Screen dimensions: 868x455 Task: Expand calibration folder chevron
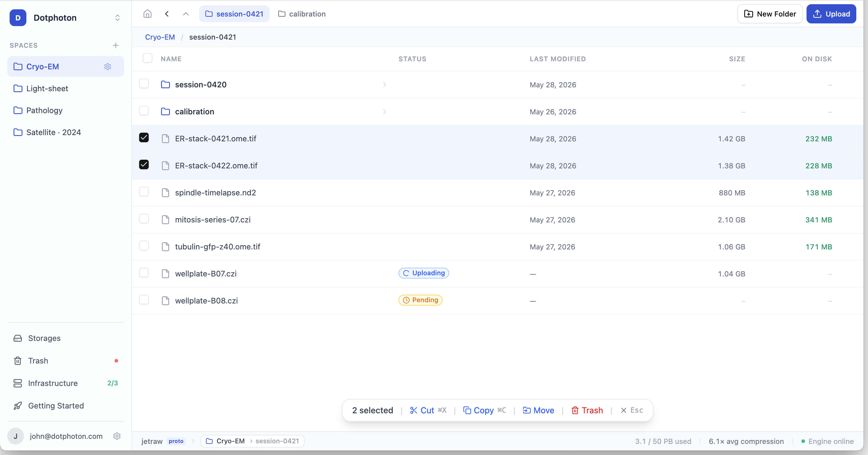click(384, 112)
